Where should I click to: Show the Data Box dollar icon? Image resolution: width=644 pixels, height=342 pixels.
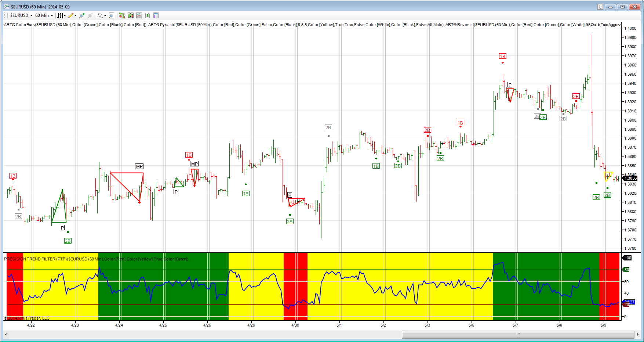[148, 15]
